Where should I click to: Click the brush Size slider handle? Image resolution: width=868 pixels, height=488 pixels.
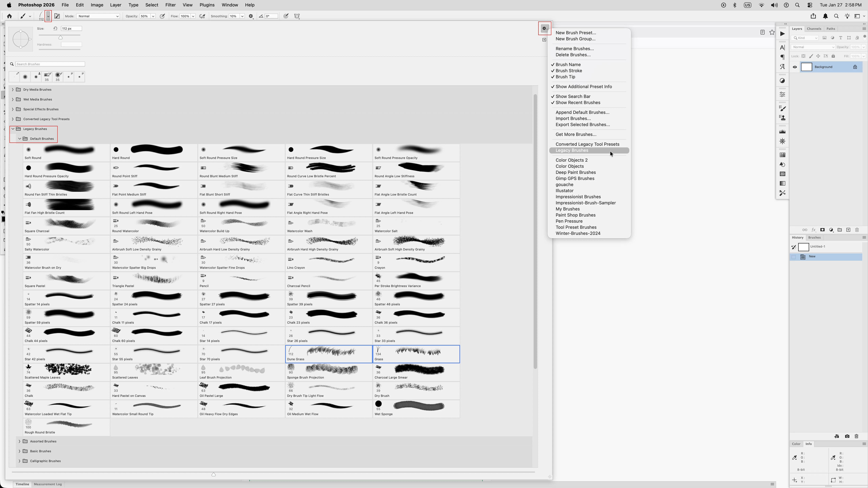[61, 38]
